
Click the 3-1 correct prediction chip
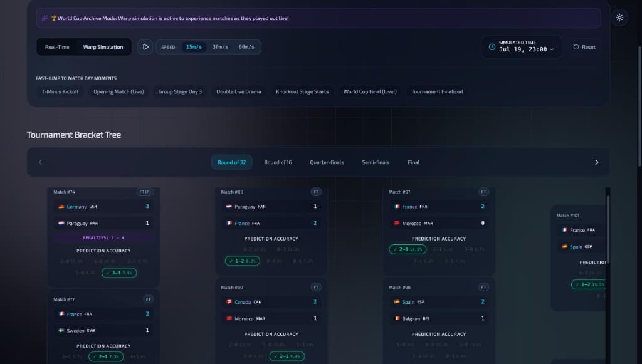(x=119, y=273)
